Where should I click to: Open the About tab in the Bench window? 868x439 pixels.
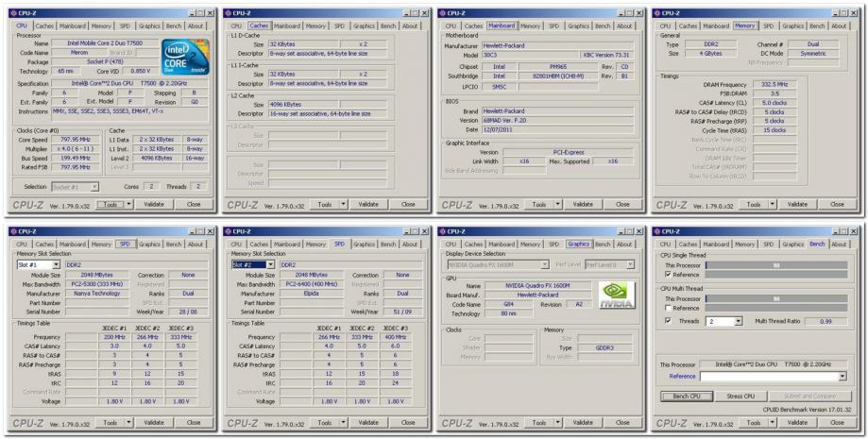(x=840, y=245)
